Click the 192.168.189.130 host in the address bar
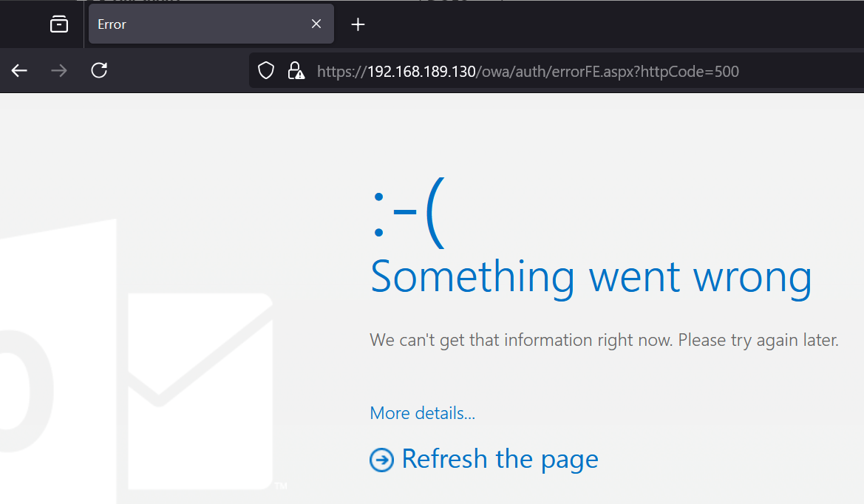This screenshot has width=864, height=504. tap(421, 72)
